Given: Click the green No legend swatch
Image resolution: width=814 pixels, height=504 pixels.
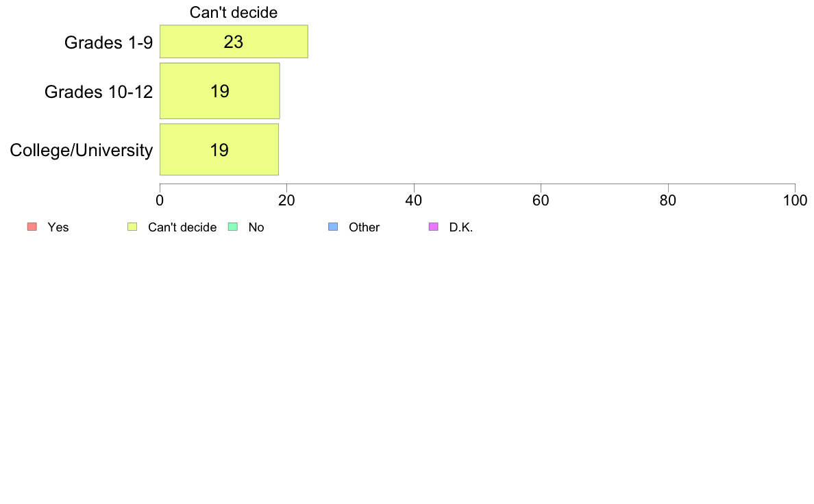Looking at the screenshot, I should pyautogui.click(x=233, y=227).
